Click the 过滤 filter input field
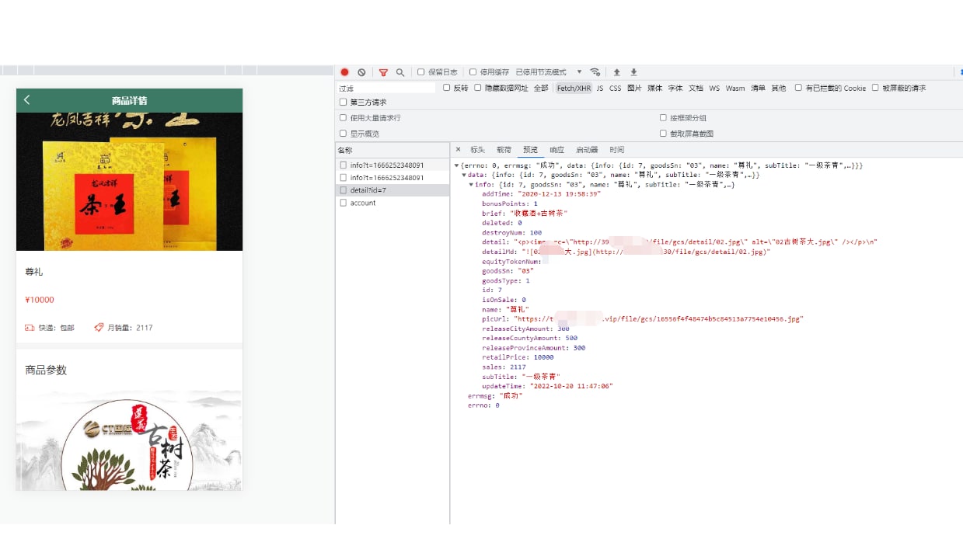963x560 pixels. [386, 89]
